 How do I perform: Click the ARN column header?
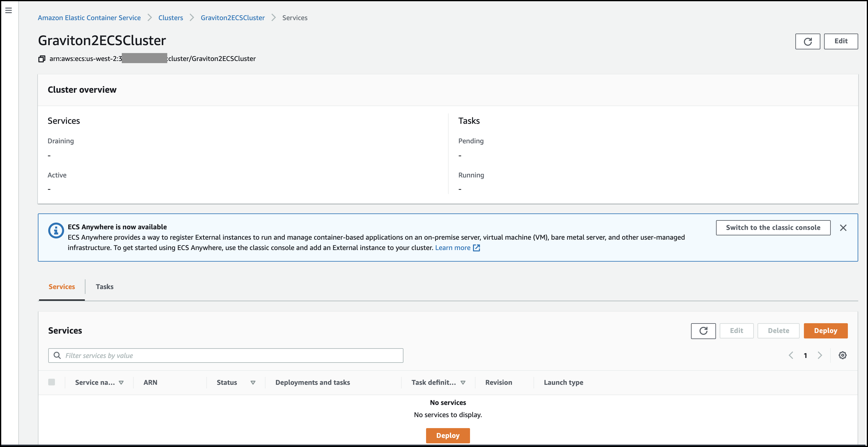pos(150,382)
